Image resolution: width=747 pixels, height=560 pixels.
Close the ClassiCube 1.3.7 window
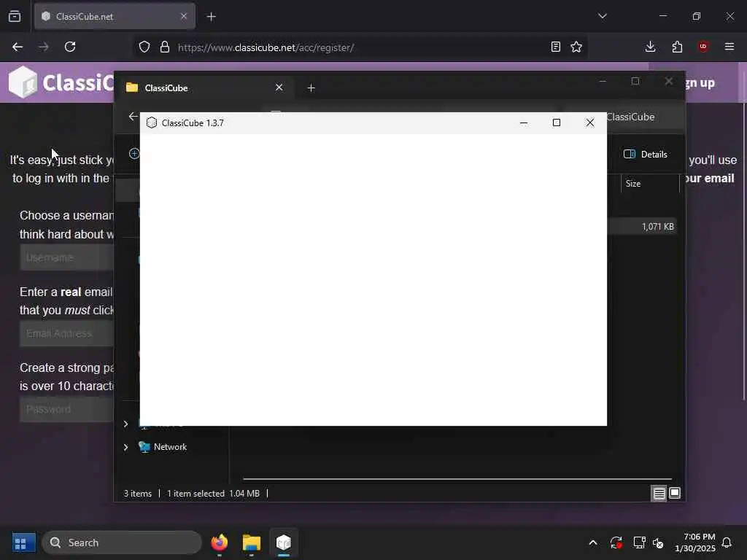point(589,122)
